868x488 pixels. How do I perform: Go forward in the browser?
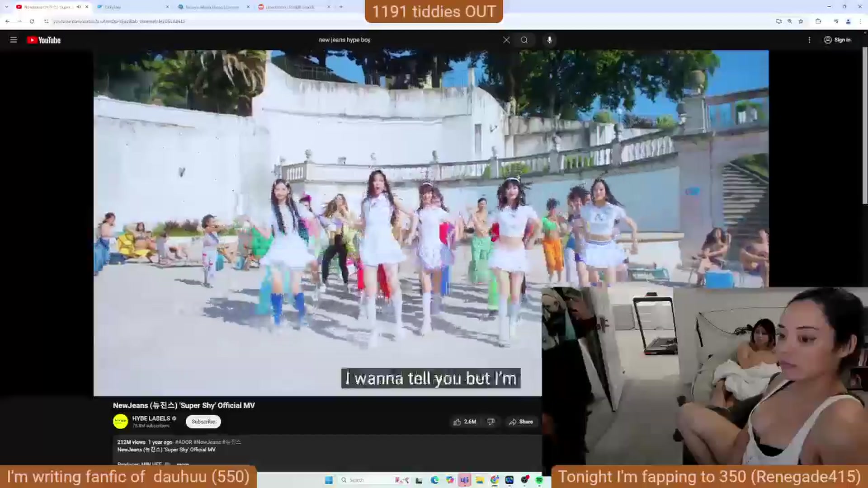[19, 21]
